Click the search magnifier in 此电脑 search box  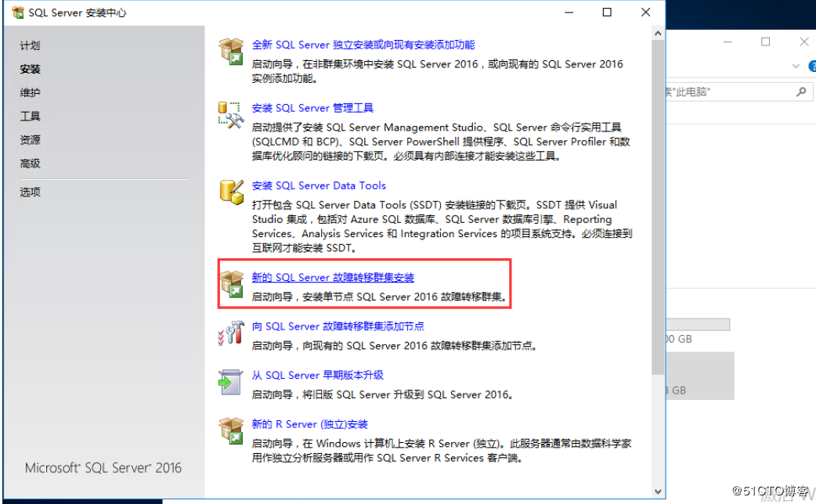[x=801, y=92]
